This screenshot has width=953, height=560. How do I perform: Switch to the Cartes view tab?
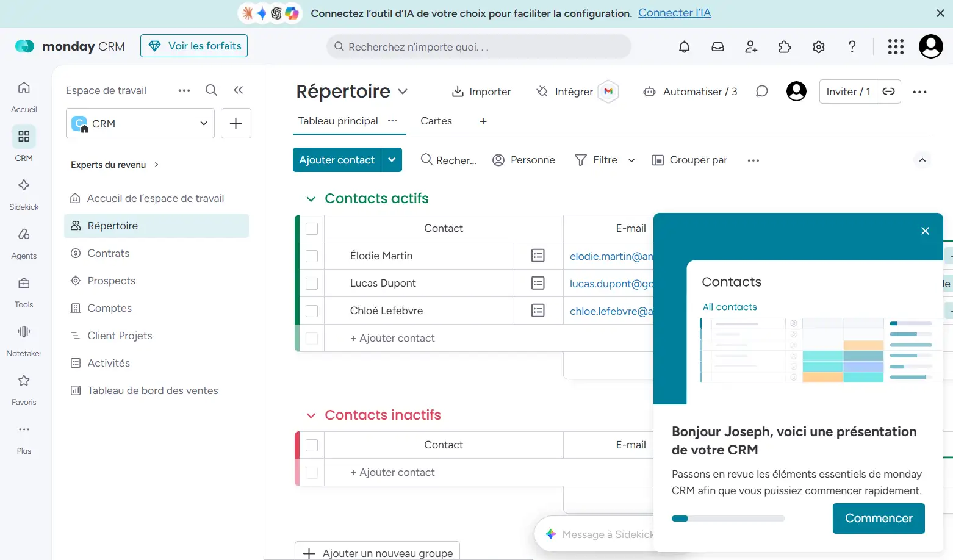436,121
